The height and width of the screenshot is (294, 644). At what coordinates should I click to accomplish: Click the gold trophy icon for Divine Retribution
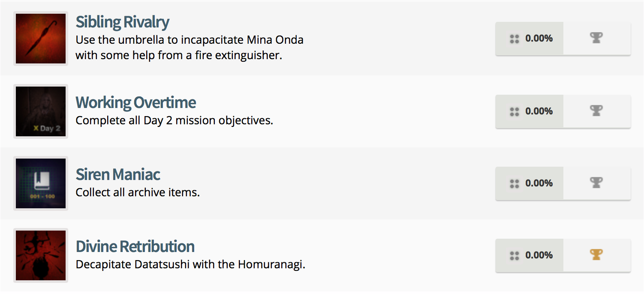click(x=596, y=255)
